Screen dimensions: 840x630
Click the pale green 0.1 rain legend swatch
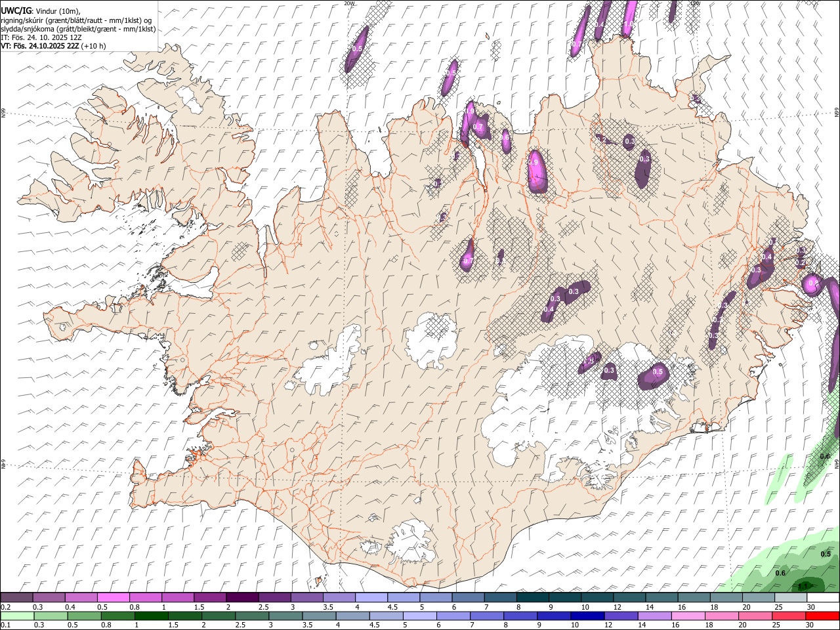(16, 616)
